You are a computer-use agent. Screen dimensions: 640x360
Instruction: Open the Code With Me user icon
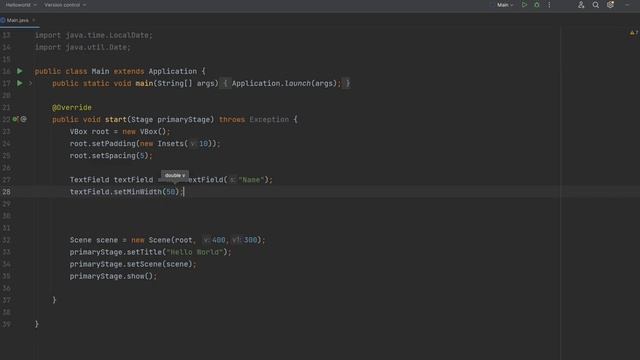click(581, 5)
